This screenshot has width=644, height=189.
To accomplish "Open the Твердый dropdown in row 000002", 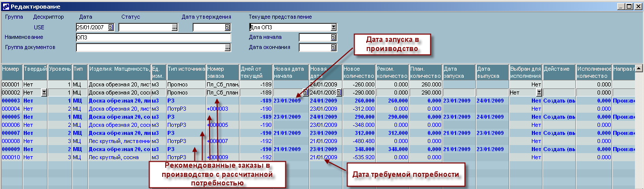I will click(x=44, y=92).
